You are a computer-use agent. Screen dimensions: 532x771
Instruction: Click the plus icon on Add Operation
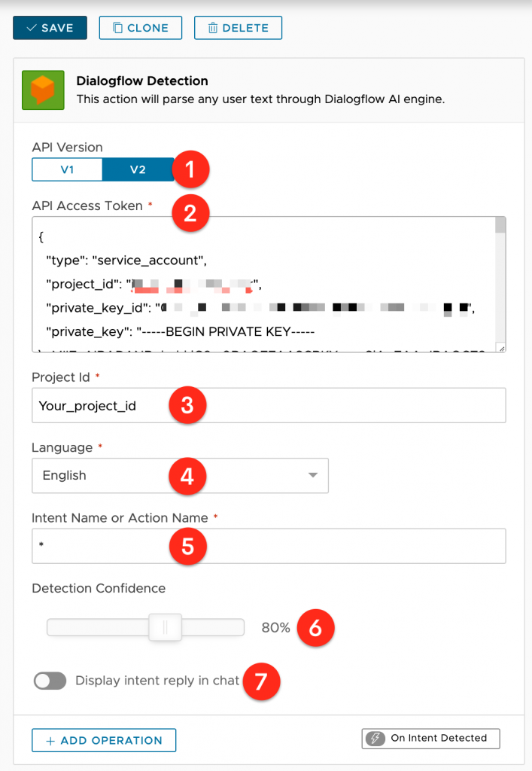pos(50,741)
